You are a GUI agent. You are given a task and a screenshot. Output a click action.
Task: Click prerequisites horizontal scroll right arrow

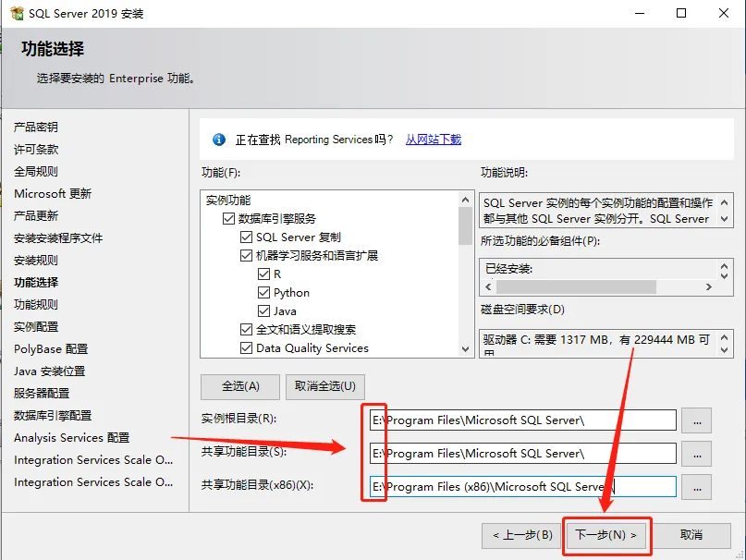[708, 286]
